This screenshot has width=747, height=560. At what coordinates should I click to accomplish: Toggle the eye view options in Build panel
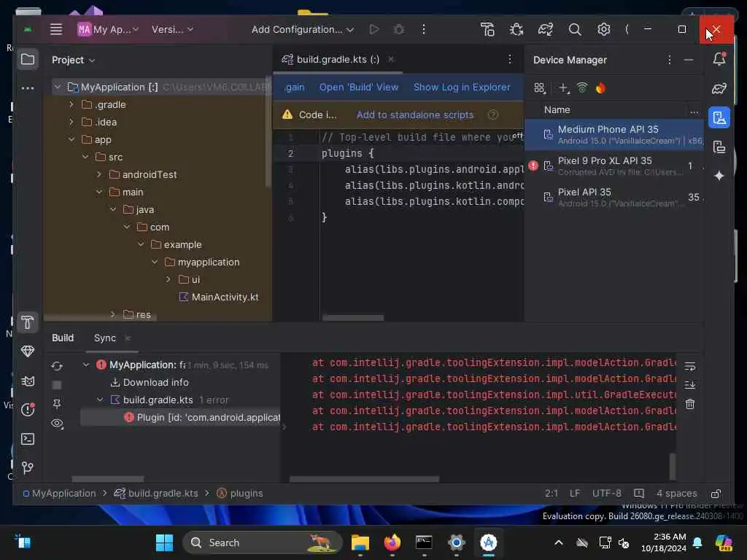pos(57,424)
